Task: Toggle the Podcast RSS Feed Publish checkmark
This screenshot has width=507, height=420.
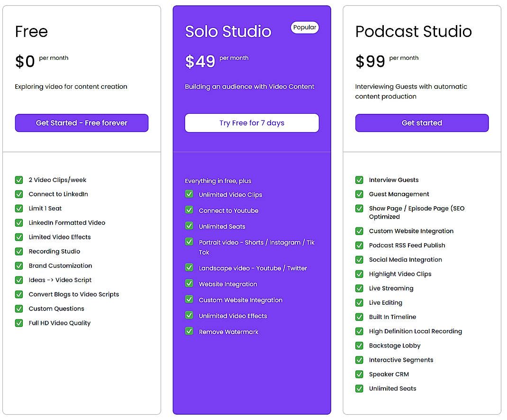Action: (359, 245)
